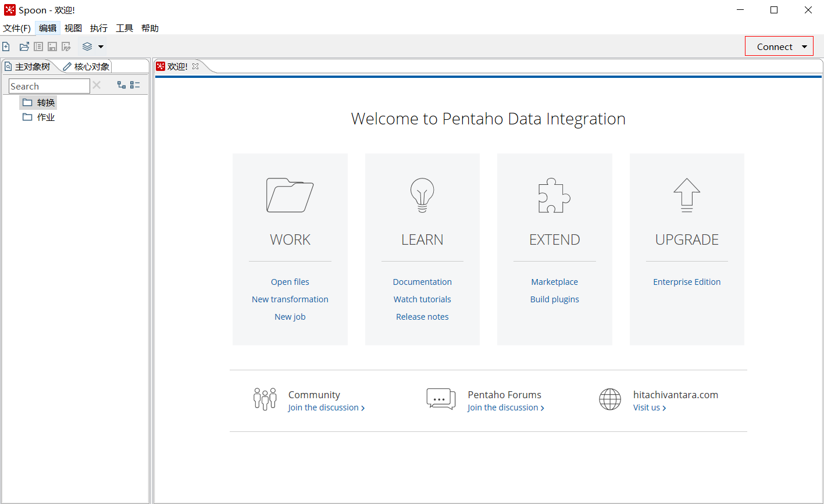Click the hitachivantara.com label text
Image resolution: width=824 pixels, height=504 pixels.
click(676, 395)
